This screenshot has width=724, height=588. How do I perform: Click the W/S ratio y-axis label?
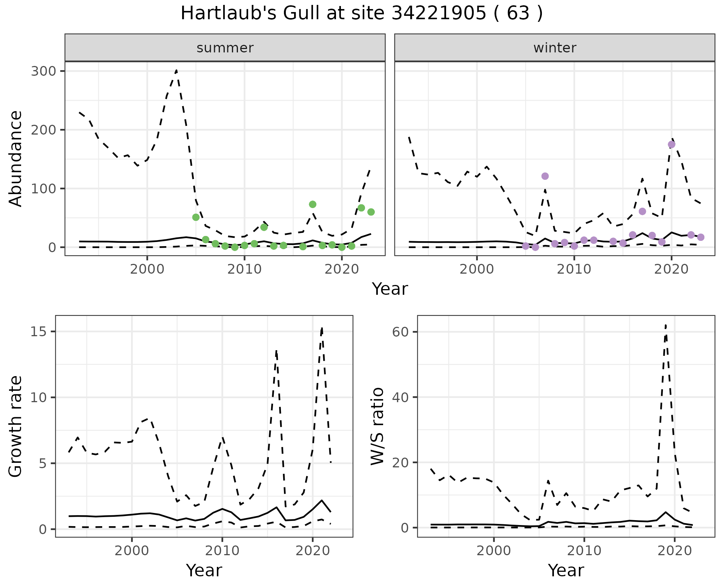point(377,426)
